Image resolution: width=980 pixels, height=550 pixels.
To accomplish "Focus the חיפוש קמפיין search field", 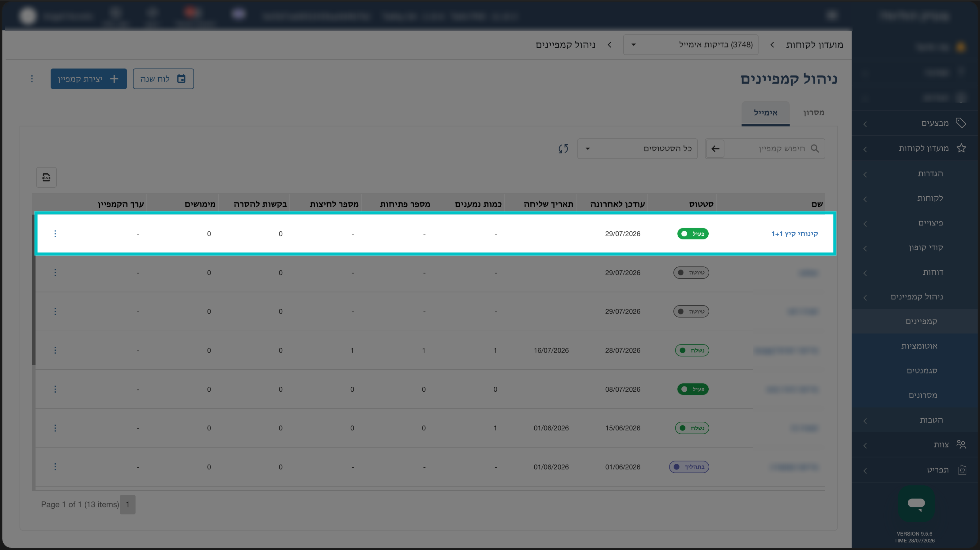I will pyautogui.click(x=765, y=148).
